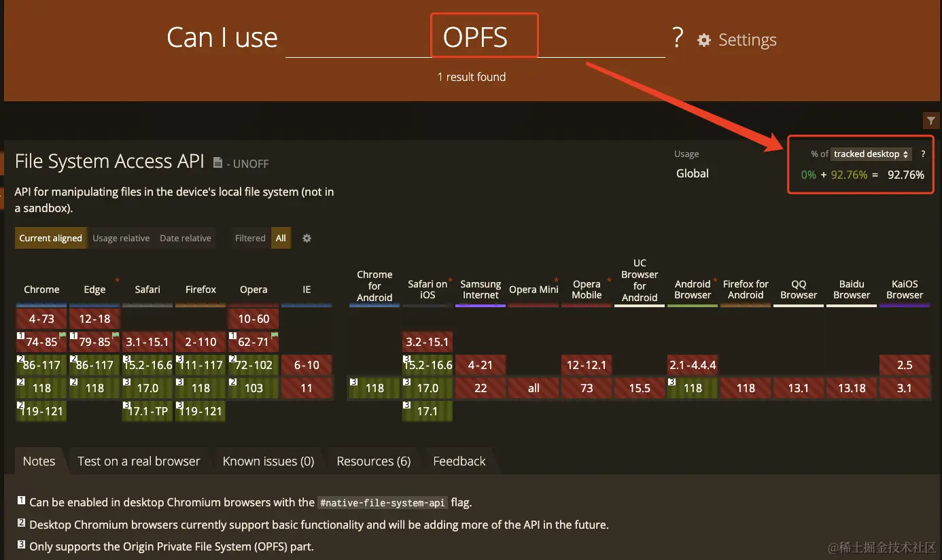The height and width of the screenshot is (560, 942).
Task: Select IE versions 6-10 cell
Action: click(x=307, y=365)
